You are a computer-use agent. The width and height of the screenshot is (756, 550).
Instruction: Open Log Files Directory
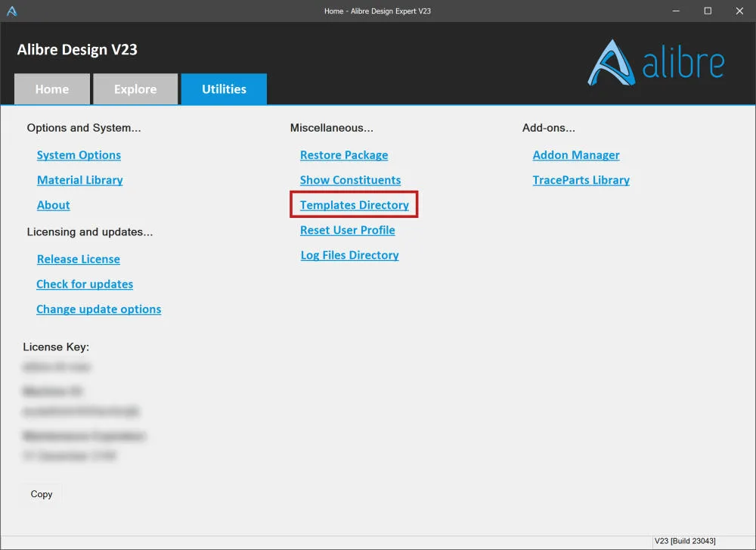(349, 255)
